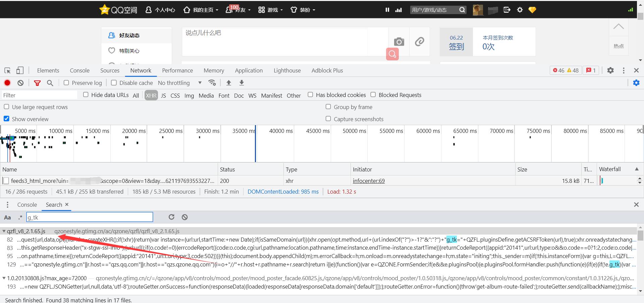Click the QQ空间 logo
Screen dimensions: 644x303
tap(118, 10)
